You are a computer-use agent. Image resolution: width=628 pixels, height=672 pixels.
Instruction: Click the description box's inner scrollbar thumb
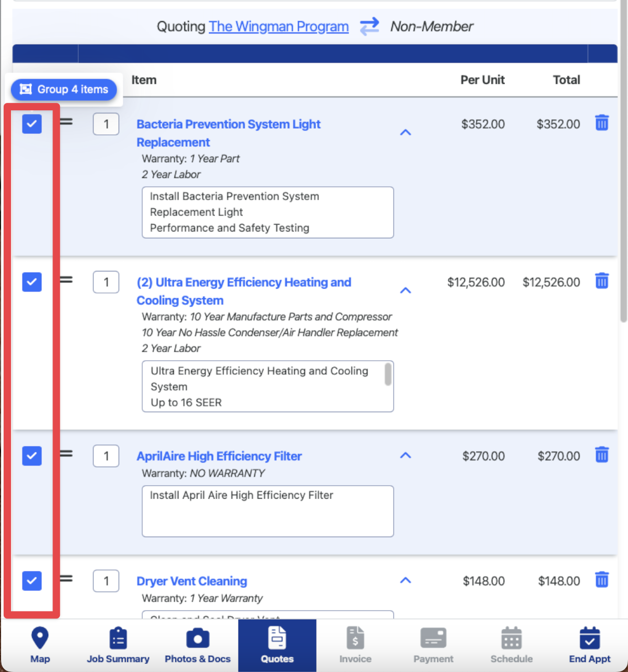(388, 374)
